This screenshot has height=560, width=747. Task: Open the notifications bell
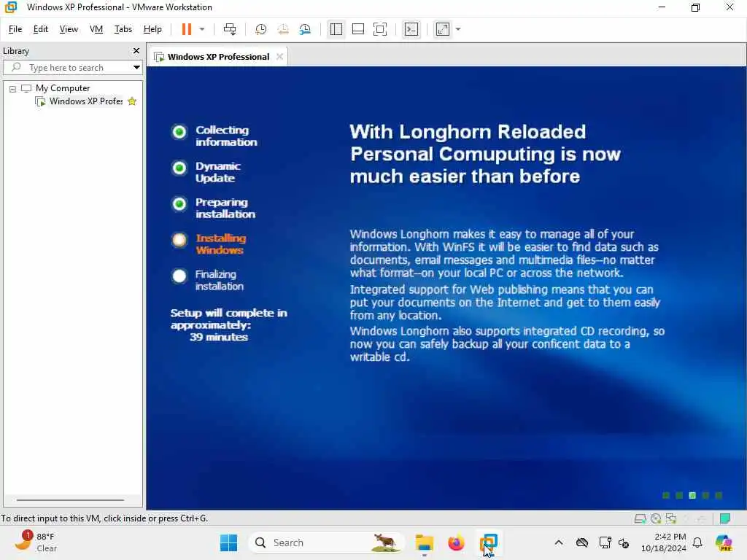[697, 542]
